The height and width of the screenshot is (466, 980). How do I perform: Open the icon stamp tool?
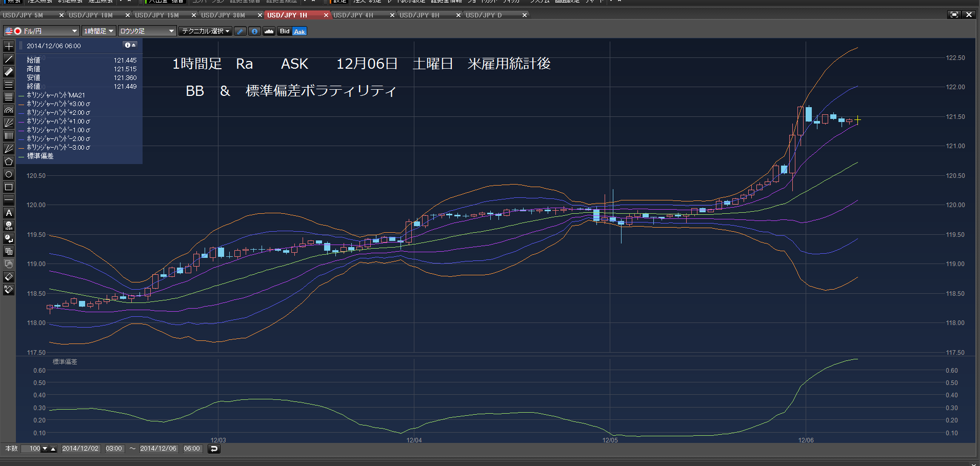point(9,226)
